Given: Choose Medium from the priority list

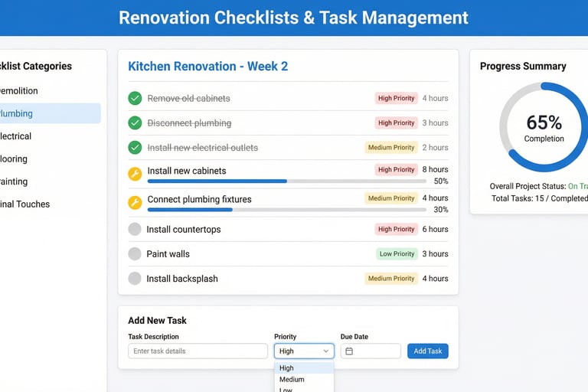Looking at the screenshot, I should click(292, 379).
